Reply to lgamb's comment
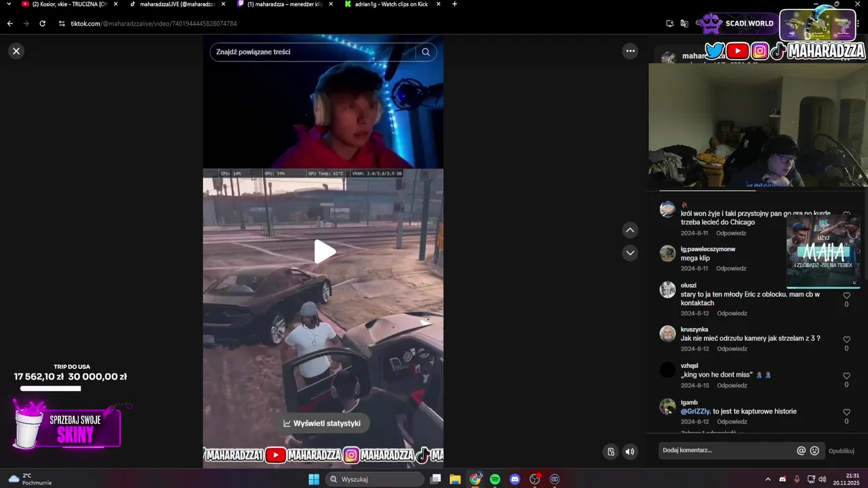 [732, 422]
